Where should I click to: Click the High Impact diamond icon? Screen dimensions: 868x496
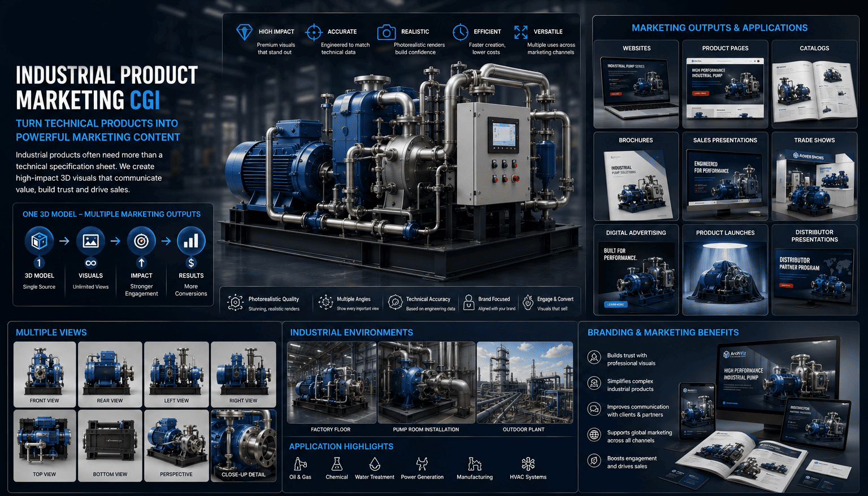tap(244, 32)
